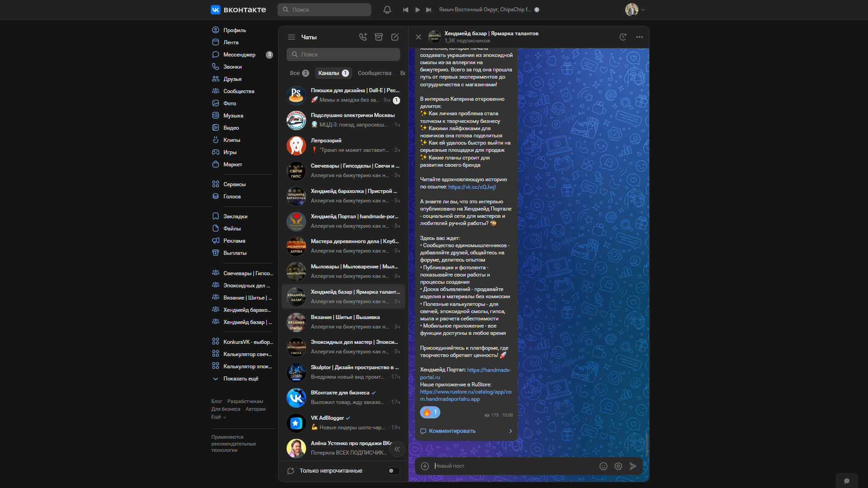Toggle the fire reaction on the post
The image size is (868, 488).
430,412
